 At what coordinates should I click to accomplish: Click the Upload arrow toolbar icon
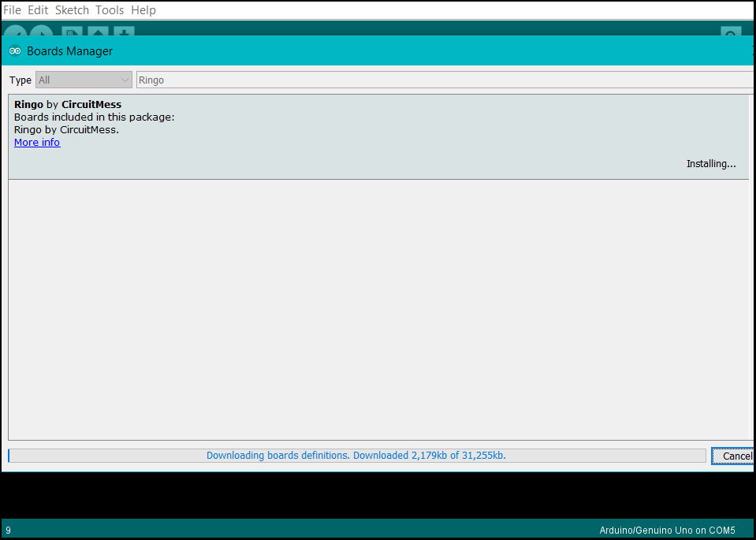pyautogui.click(x=41, y=31)
